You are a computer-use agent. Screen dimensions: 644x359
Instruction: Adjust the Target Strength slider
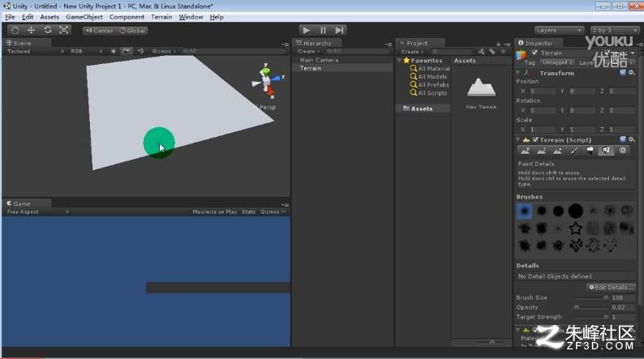point(591,317)
